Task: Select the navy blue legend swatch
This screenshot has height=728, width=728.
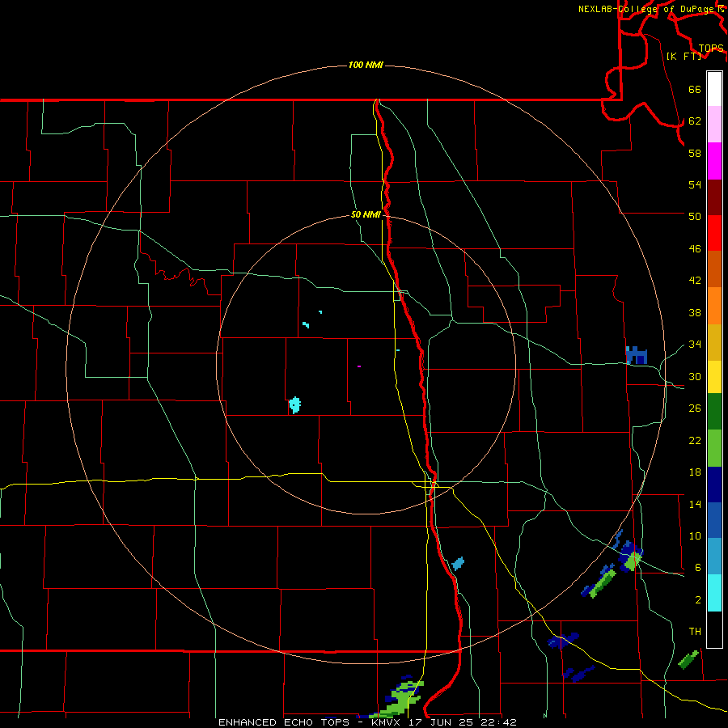Action: click(x=714, y=485)
